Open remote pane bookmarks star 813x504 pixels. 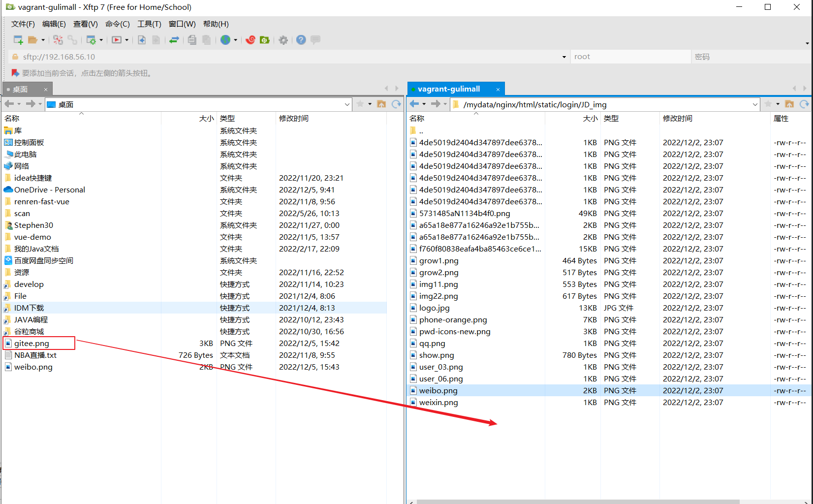coord(768,104)
